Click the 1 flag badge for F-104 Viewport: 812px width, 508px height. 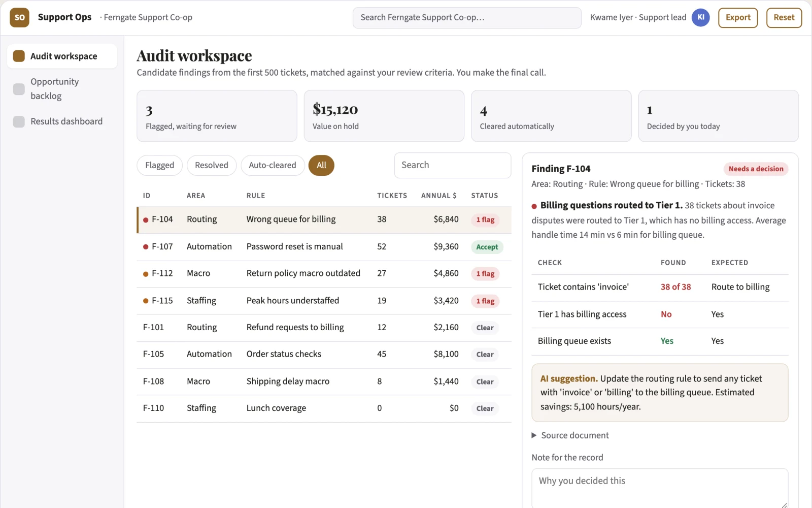click(x=485, y=220)
